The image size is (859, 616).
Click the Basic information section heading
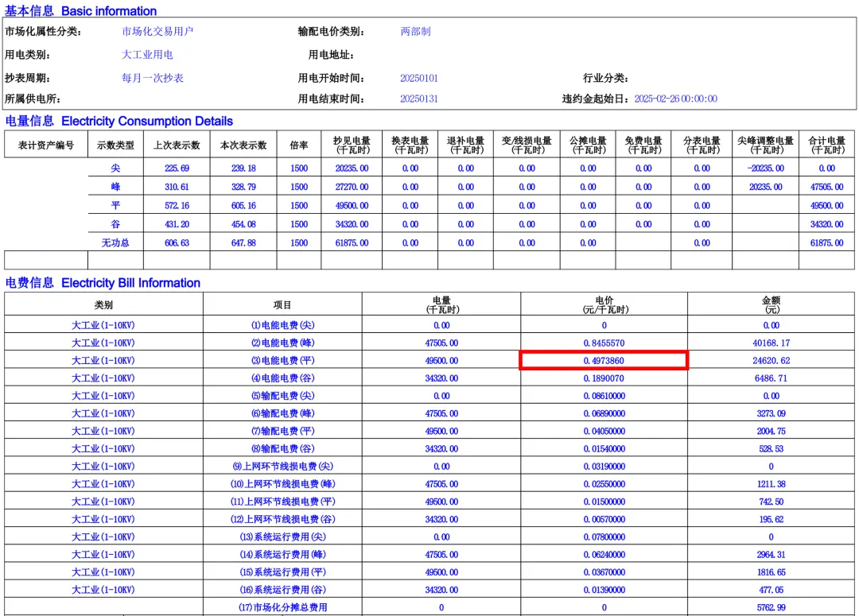tap(81, 11)
